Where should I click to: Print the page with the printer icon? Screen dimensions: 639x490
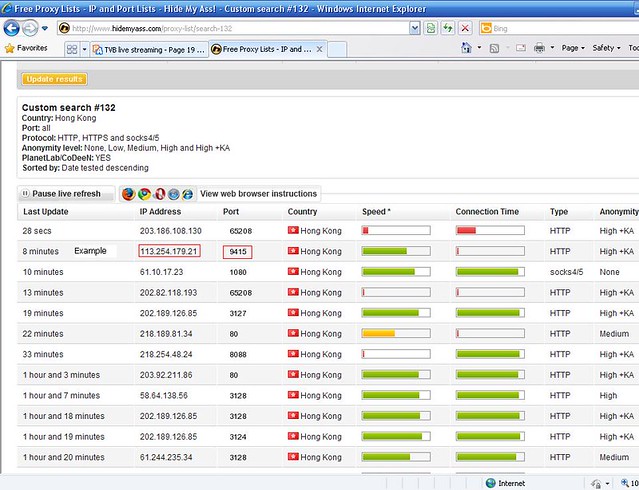[540, 48]
